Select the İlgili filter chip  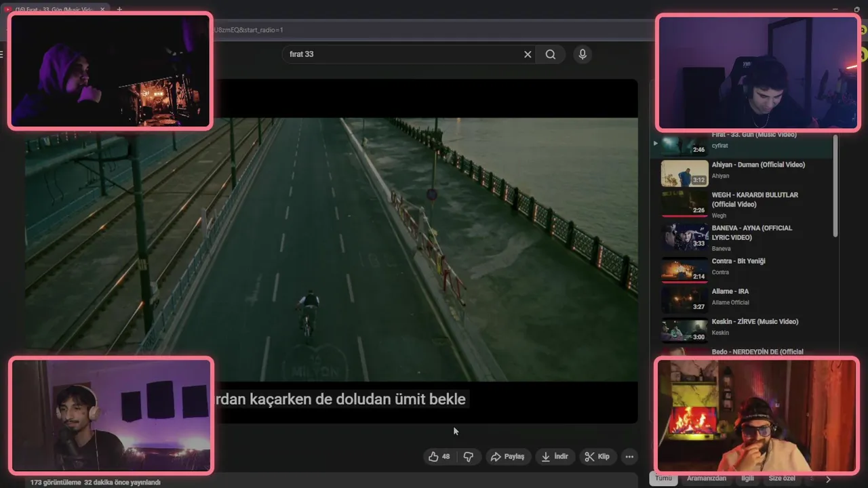point(747,479)
